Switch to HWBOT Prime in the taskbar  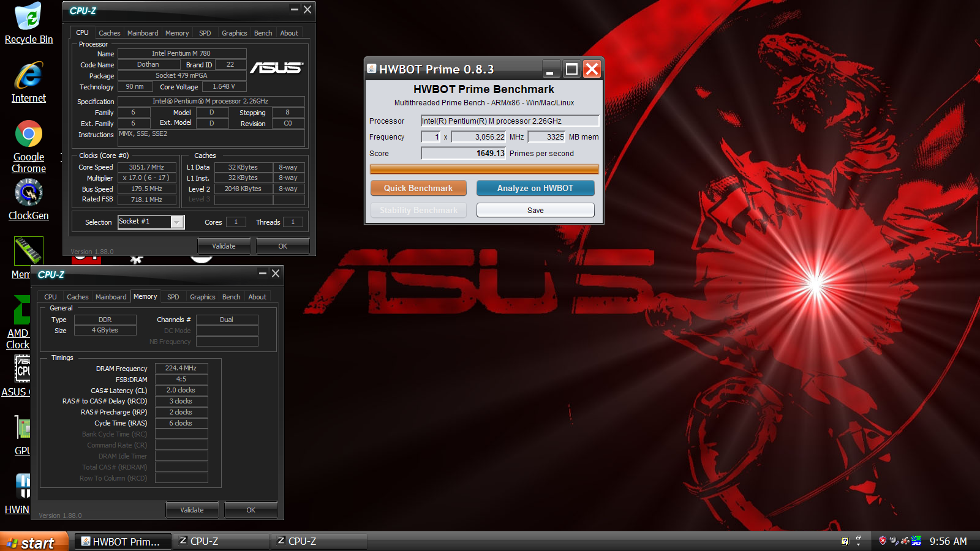(x=123, y=542)
